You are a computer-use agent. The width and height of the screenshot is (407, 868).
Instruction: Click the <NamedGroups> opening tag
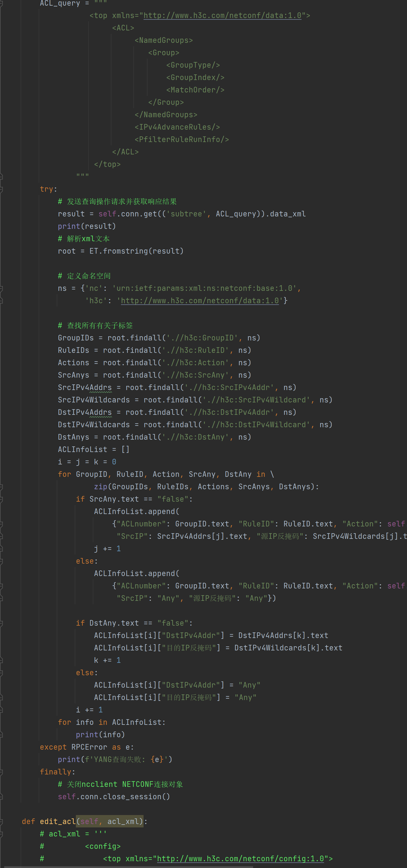[164, 40]
